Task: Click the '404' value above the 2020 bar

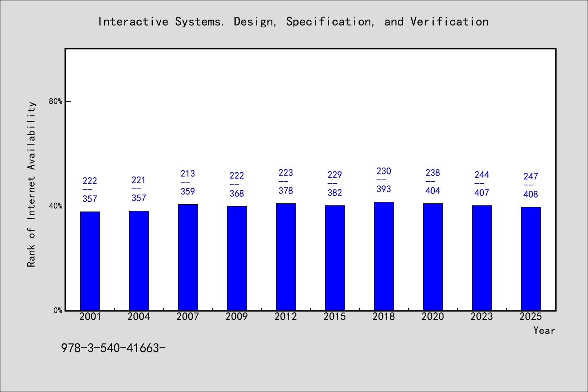Action: coord(433,191)
